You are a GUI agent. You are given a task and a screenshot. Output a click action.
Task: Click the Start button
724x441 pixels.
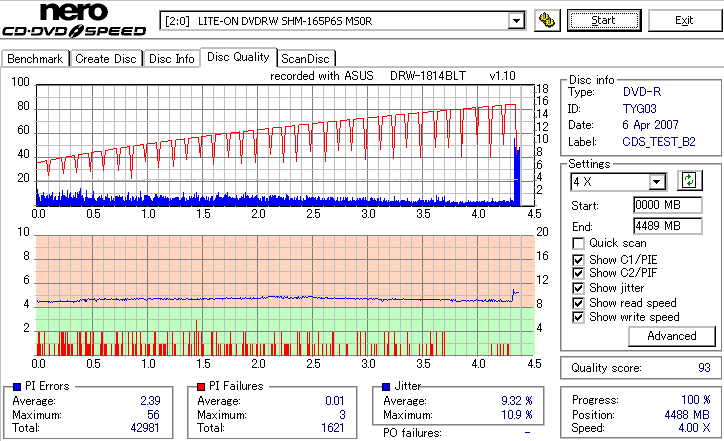tap(604, 21)
